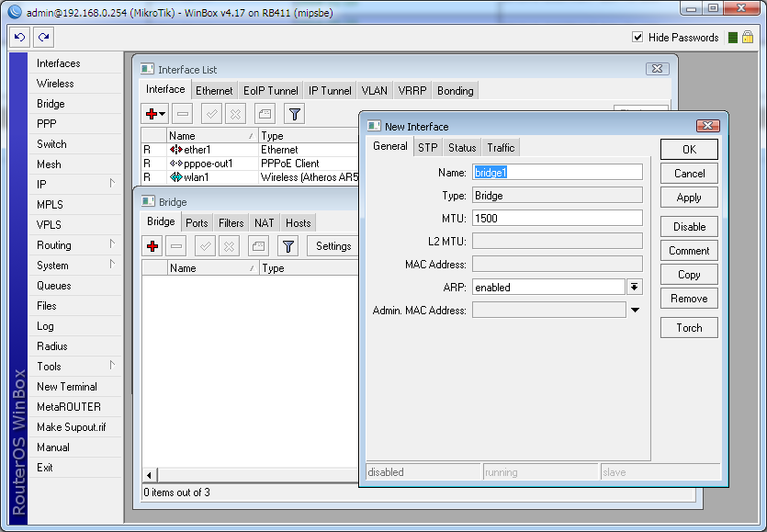Open Queues from the sidebar menu
The height and width of the screenshot is (532, 767).
point(76,286)
